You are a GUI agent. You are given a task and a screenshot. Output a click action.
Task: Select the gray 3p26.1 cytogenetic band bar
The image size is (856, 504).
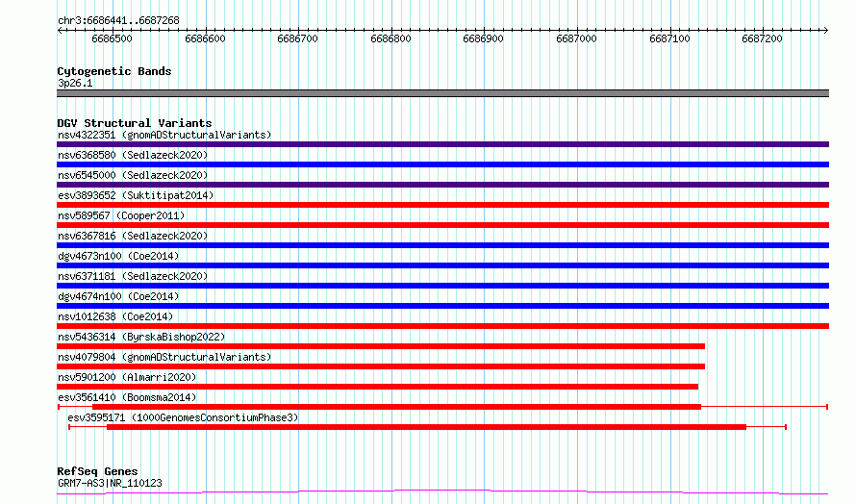coord(442,93)
